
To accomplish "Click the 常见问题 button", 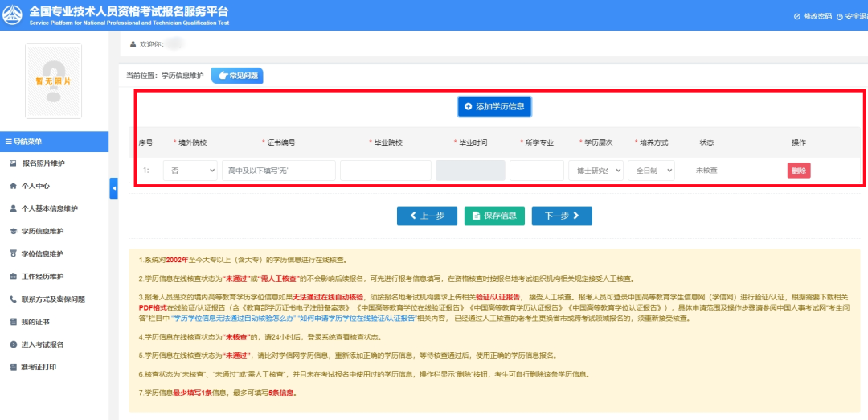I will click(237, 75).
